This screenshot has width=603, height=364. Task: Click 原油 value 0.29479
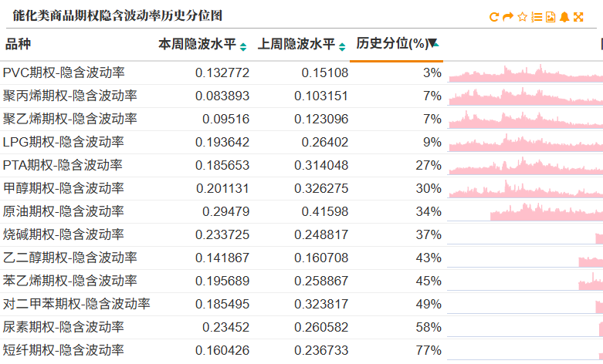click(x=226, y=211)
